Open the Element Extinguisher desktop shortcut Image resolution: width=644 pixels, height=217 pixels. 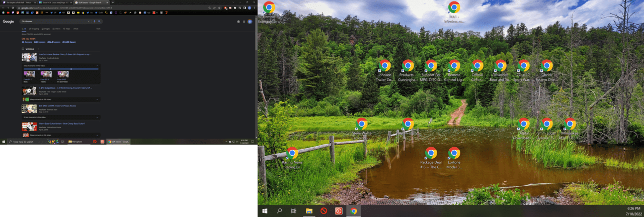[269, 12]
